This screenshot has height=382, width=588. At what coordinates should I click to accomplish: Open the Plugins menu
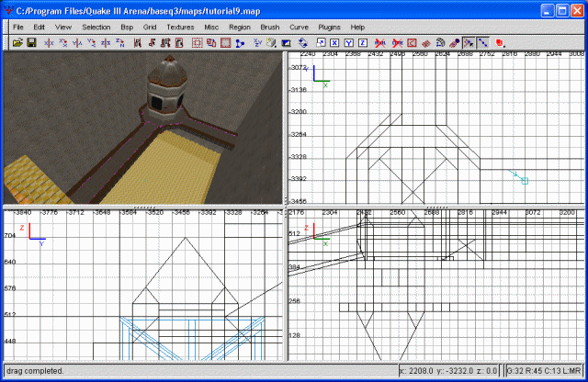click(x=329, y=27)
